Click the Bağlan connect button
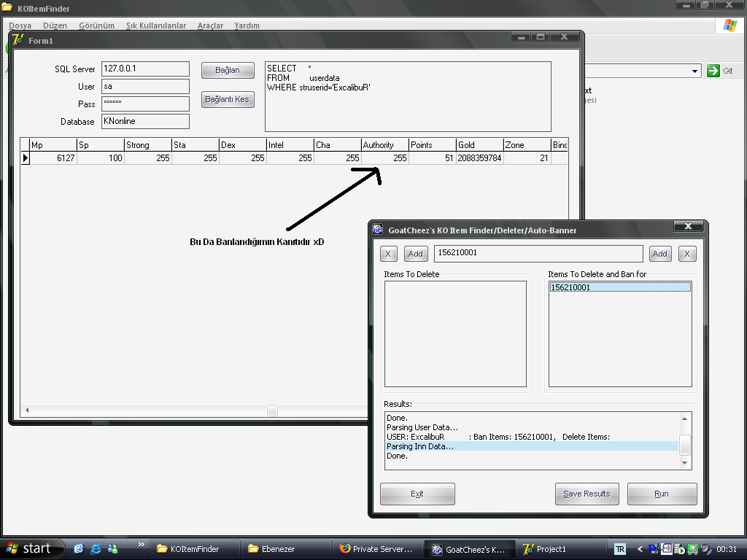This screenshot has height=560, width=747. click(x=228, y=70)
